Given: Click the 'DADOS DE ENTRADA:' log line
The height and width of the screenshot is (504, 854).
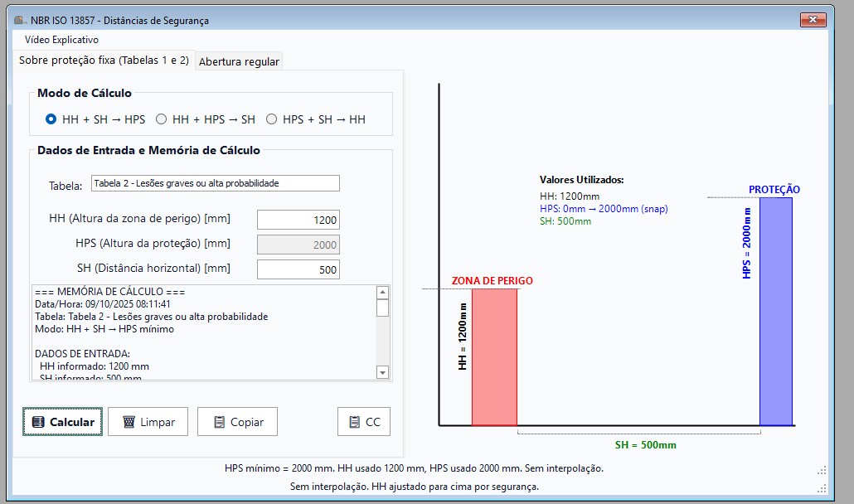Looking at the screenshot, I should tap(82, 354).
